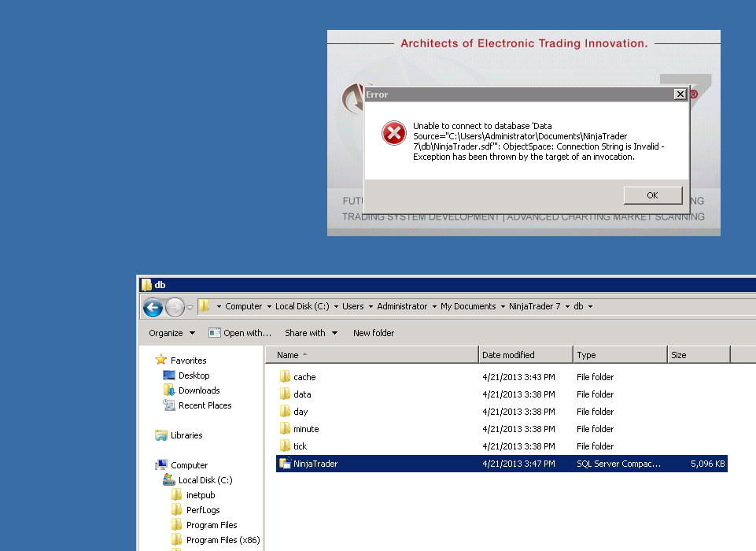Click the Recent Places icon in sidebar
Image resolution: width=756 pixels, height=551 pixels.
point(169,405)
